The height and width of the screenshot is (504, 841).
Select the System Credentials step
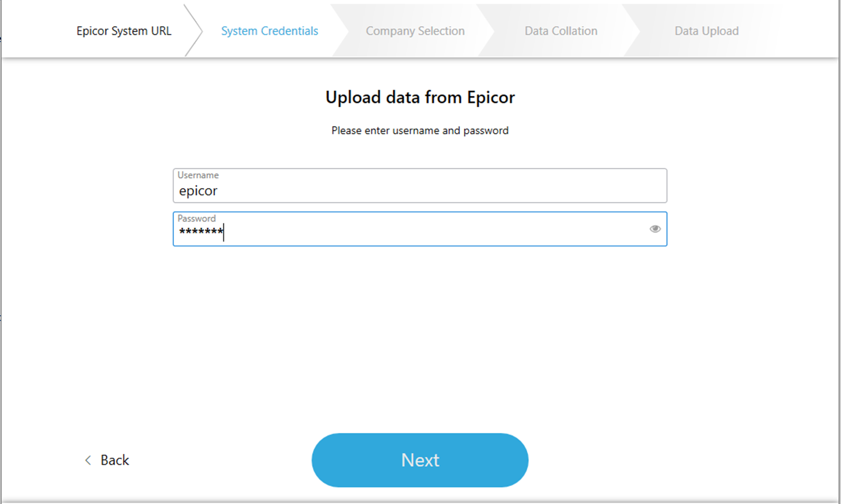point(269,31)
